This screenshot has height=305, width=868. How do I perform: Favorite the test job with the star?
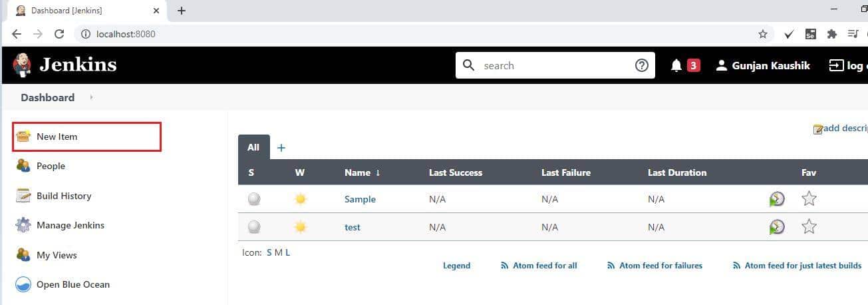pyautogui.click(x=809, y=226)
